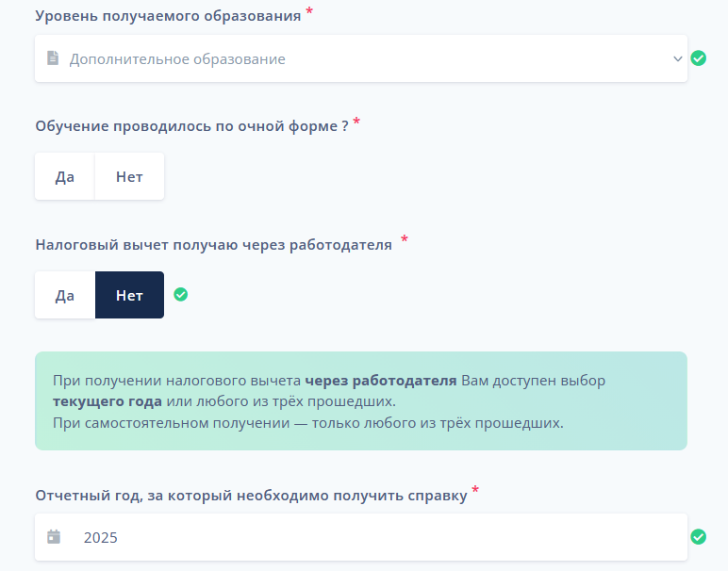Choose 'Нет' for tax deduction through employer
Image resolution: width=728 pixels, height=571 pixels.
pos(129,295)
